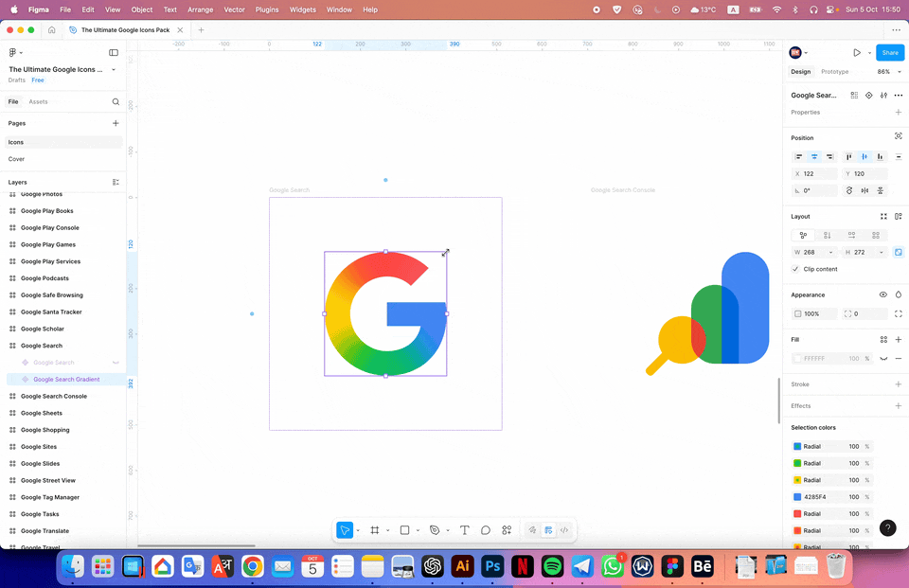The width and height of the screenshot is (909, 588).
Task: Switch to Draw mode in toolbar
Action: coord(532,530)
